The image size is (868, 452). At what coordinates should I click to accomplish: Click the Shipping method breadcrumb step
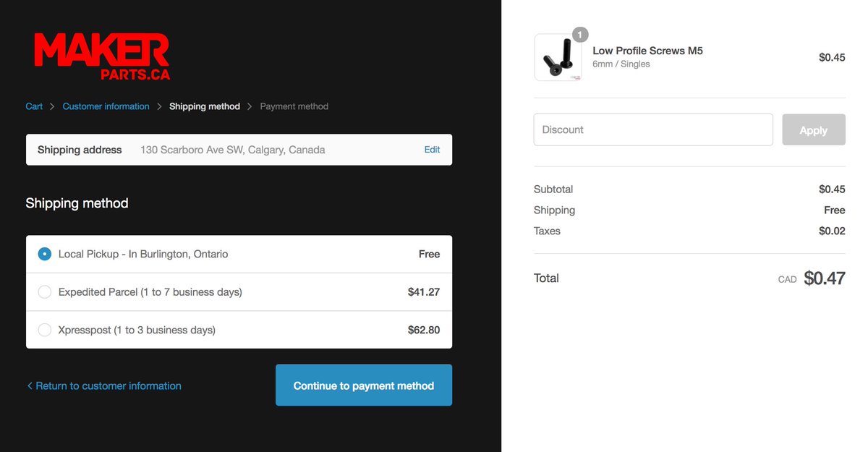click(x=205, y=106)
